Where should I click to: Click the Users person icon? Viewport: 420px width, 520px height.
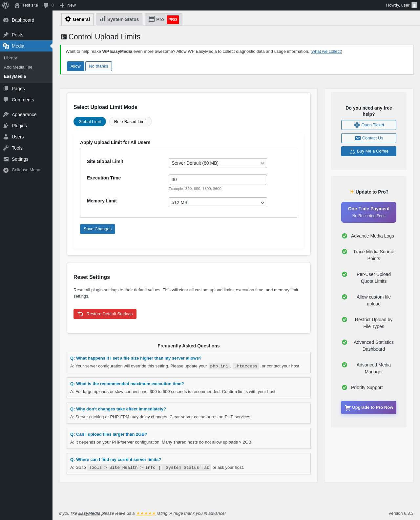point(6,137)
